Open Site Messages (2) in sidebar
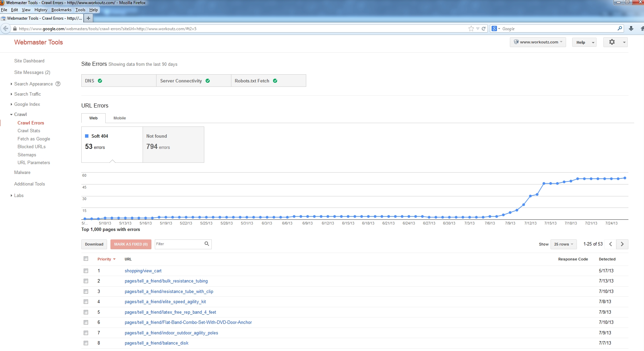644x351 pixels. (32, 72)
